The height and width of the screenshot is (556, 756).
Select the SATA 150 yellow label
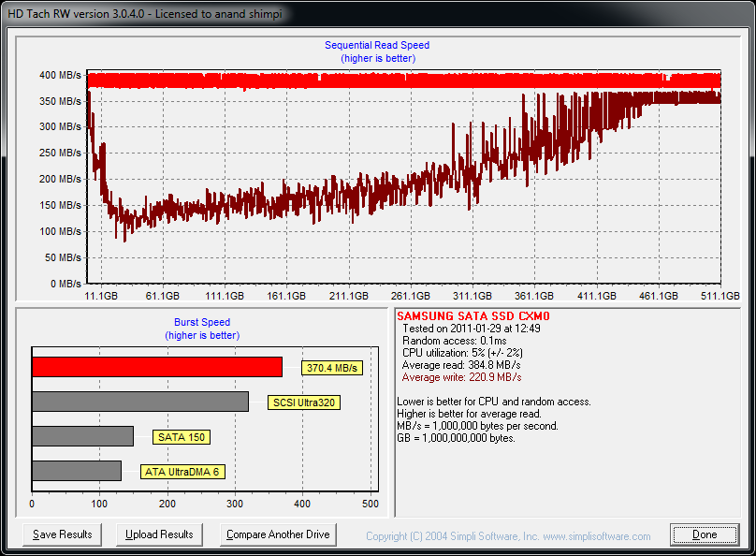click(x=181, y=437)
